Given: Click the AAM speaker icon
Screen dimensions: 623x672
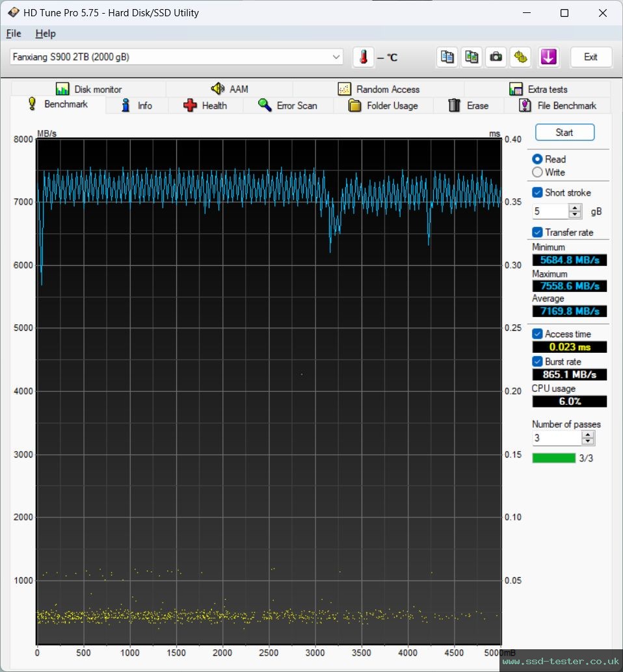Looking at the screenshot, I should click(218, 89).
